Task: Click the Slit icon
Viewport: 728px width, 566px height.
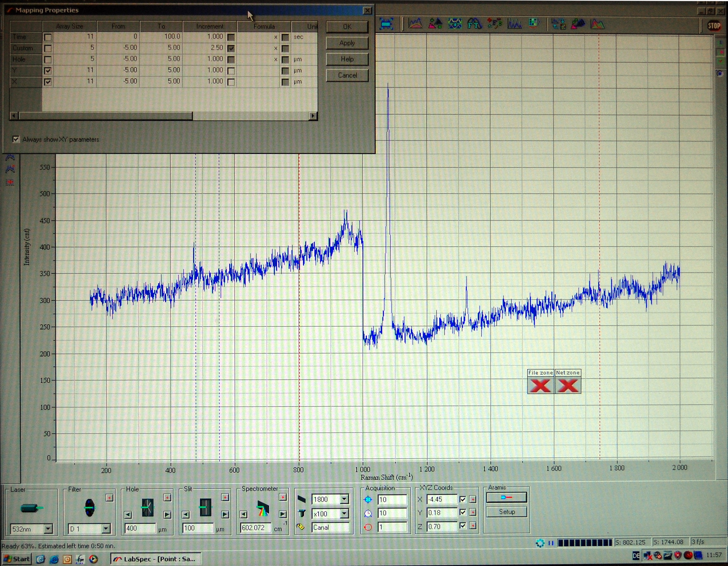Action: click(205, 507)
